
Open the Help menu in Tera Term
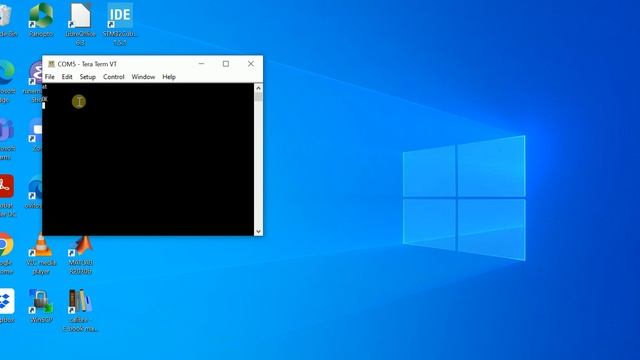tap(169, 77)
